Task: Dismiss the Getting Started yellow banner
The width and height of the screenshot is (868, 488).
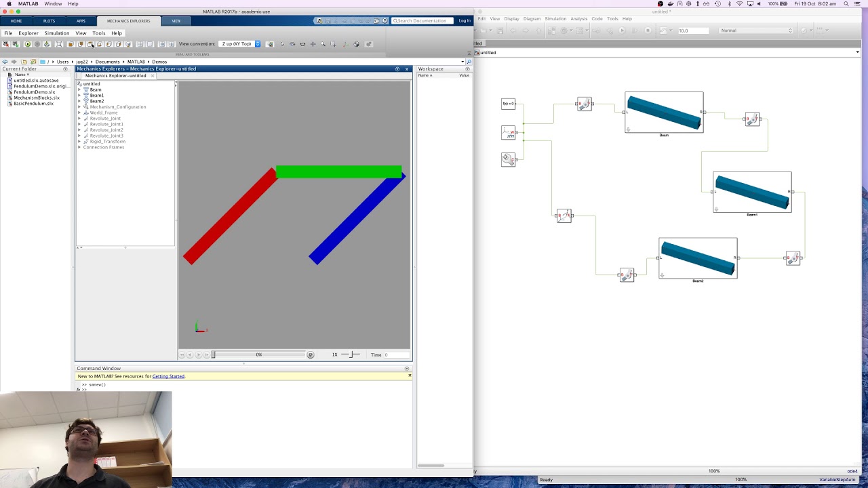Action: (410, 375)
